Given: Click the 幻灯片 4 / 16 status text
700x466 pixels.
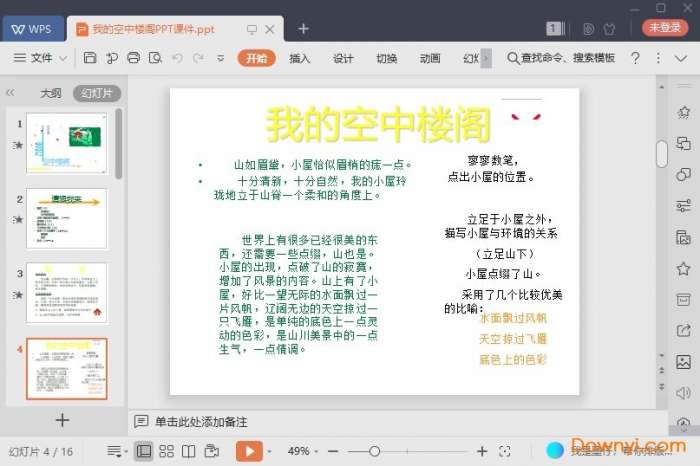Looking at the screenshot, I should (x=41, y=452).
